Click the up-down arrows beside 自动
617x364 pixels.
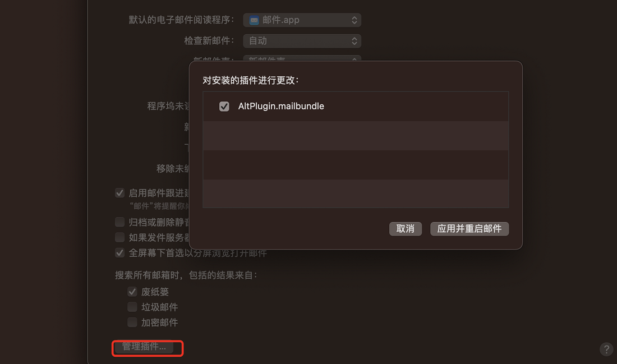pos(354,41)
